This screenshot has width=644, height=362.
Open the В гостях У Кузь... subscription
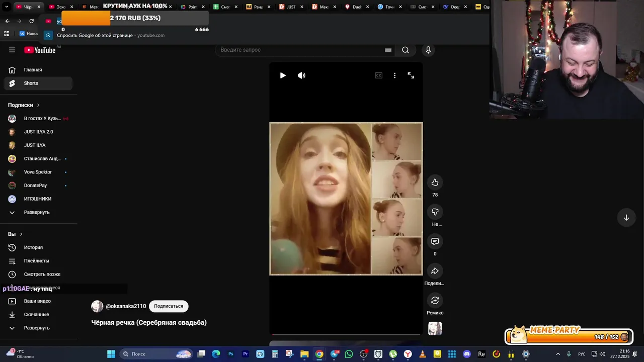(x=38, y=118)
